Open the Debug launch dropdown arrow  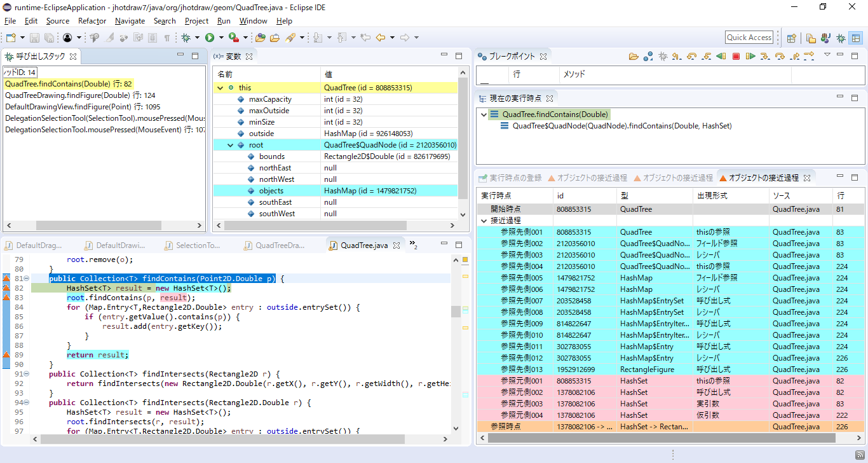[197, 38]
